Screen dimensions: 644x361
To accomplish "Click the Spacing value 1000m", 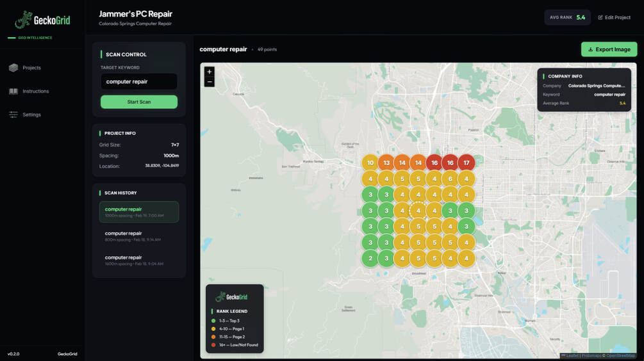I will point(171,156).
